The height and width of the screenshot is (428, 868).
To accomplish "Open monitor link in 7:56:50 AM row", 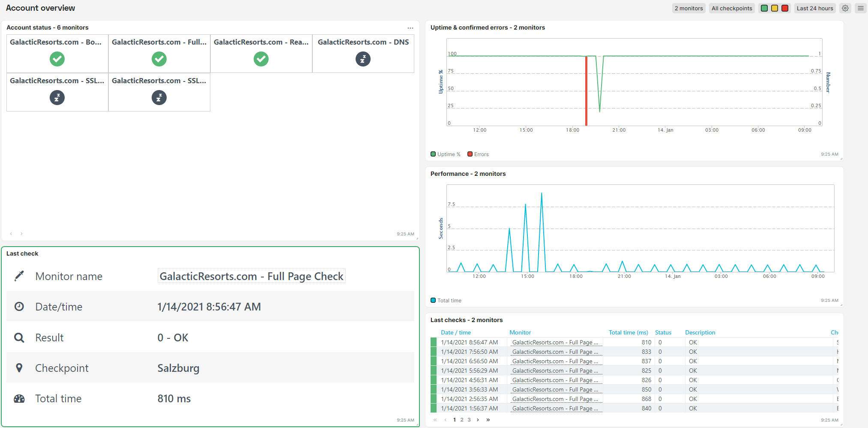I will tap(555, 352).
